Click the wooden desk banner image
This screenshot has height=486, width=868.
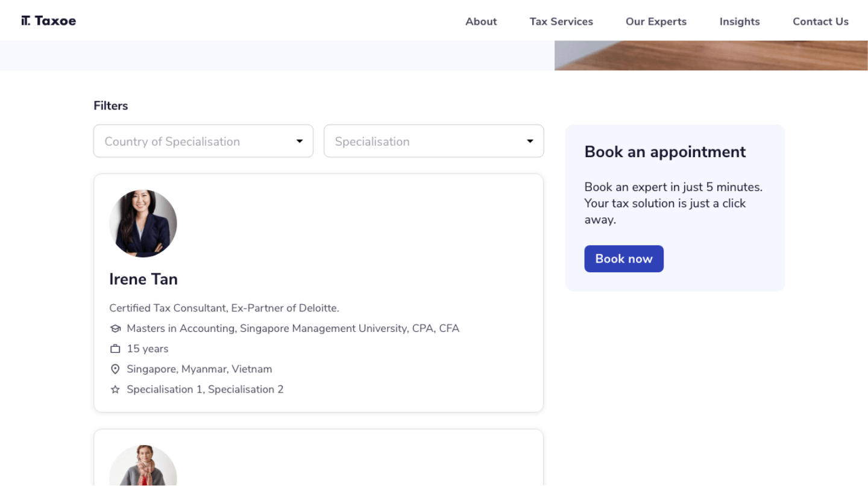711,55
